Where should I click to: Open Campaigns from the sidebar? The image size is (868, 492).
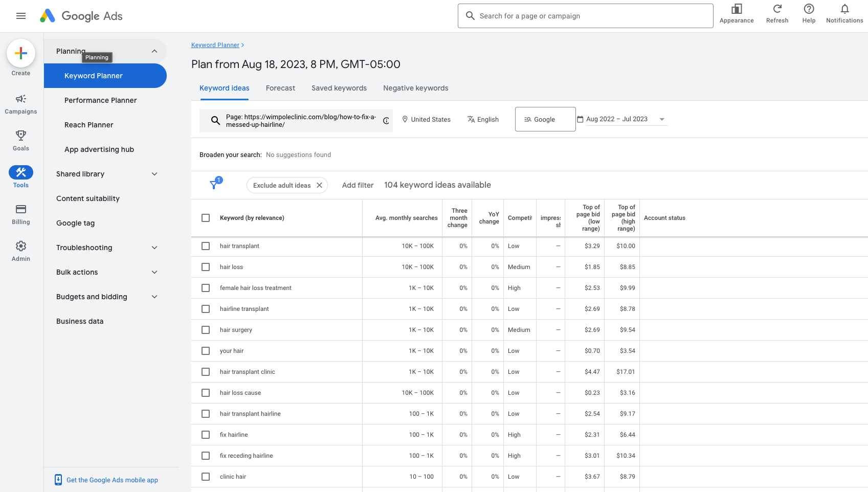21,104
